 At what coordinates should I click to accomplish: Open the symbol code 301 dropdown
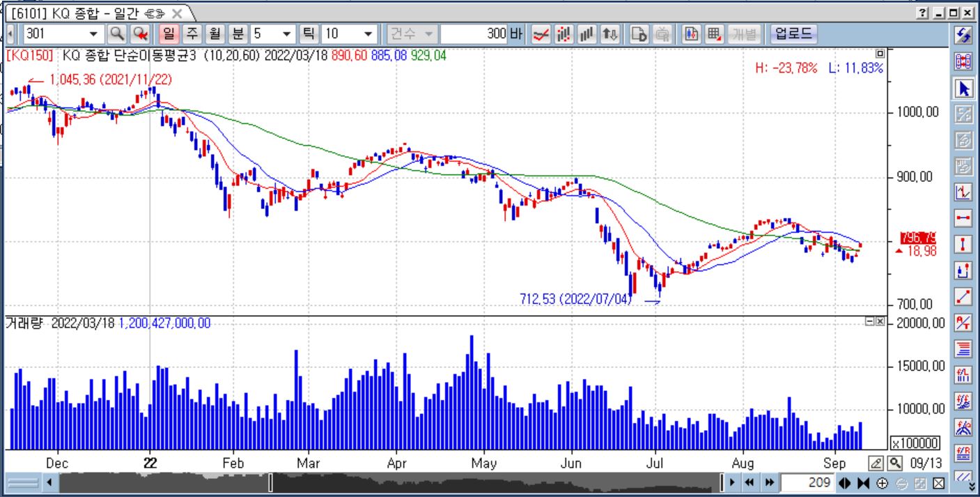[x=93, y=33]
